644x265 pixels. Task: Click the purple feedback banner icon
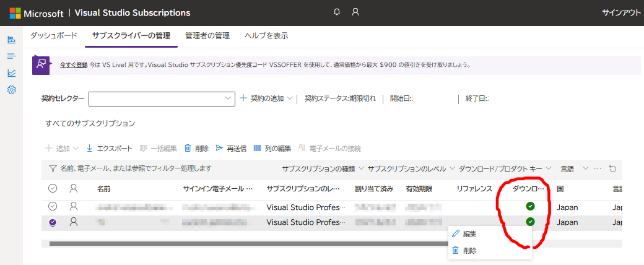pos(41,66)
